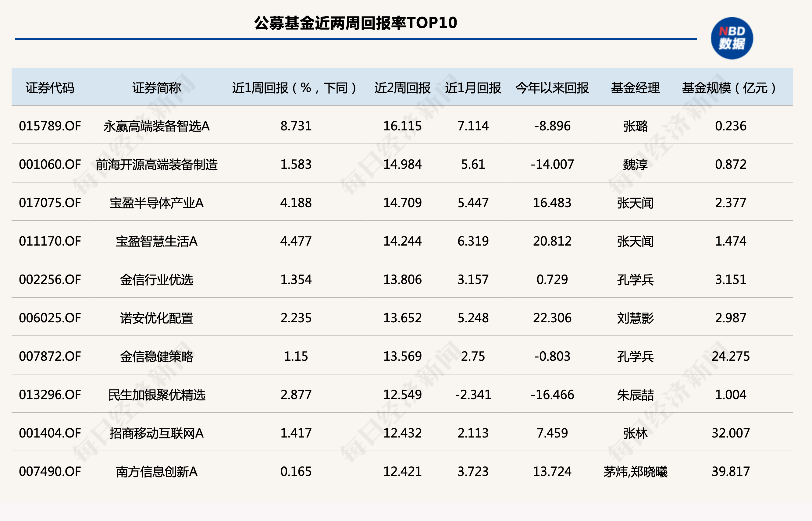
Task: Click the 近1月回报 column header
Action: click(x=472, y=88)
